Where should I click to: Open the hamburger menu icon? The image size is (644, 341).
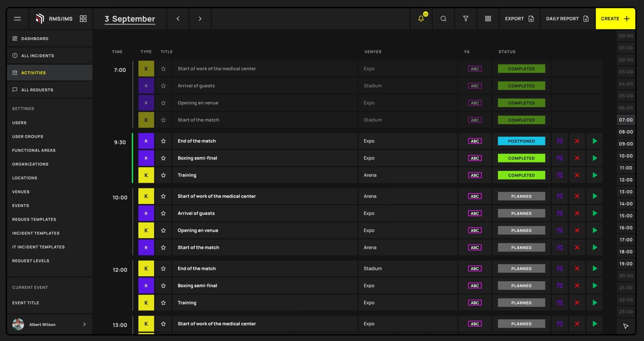[17, 19]
